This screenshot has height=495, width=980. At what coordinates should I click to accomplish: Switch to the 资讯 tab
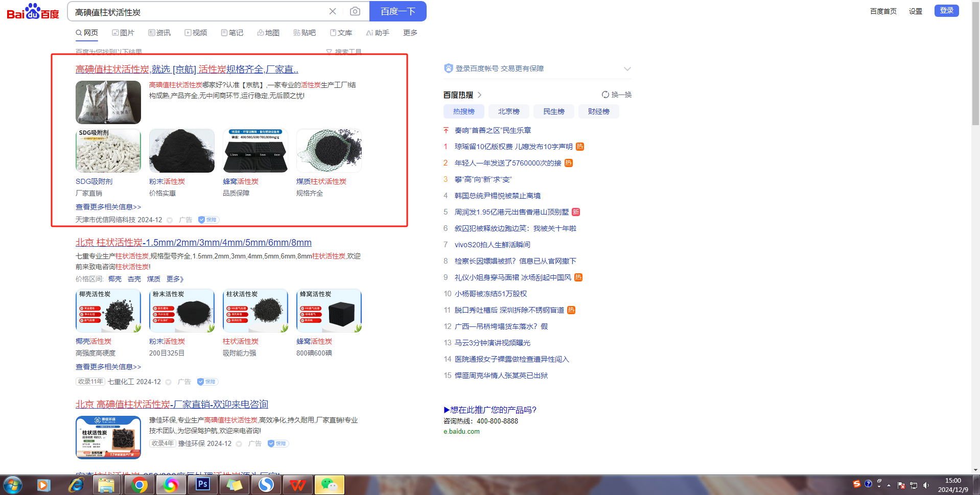[159, 33]
